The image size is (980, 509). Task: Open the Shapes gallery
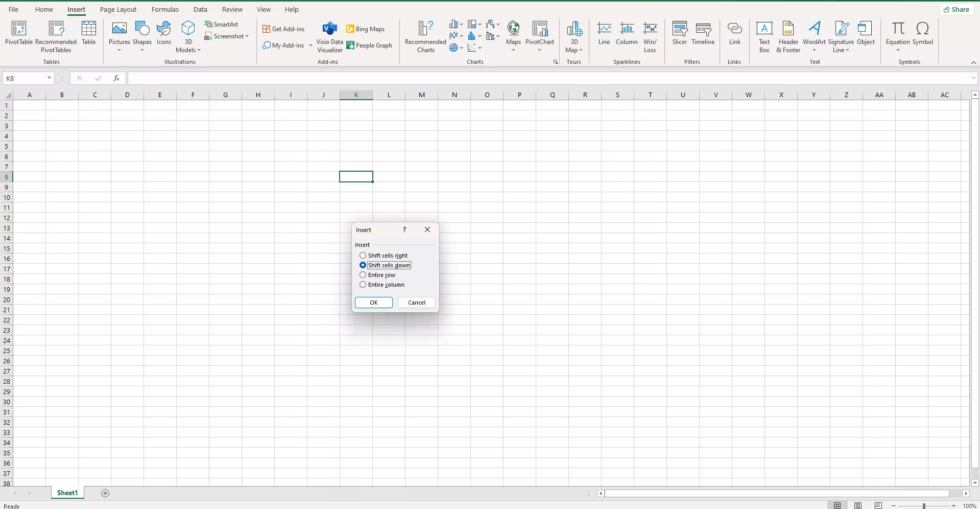coord(142,36)
